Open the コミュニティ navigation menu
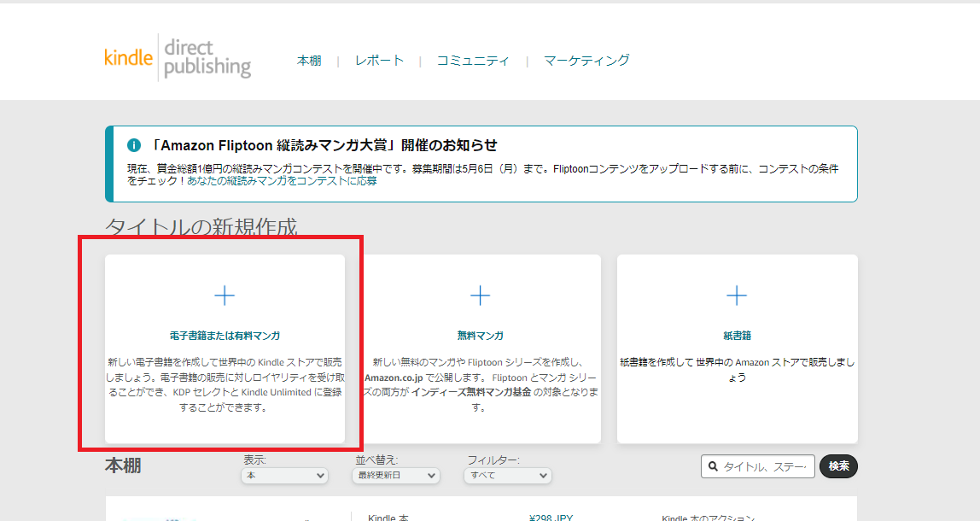The height and width of the screenshot is (521, 980). click(473, 61)
